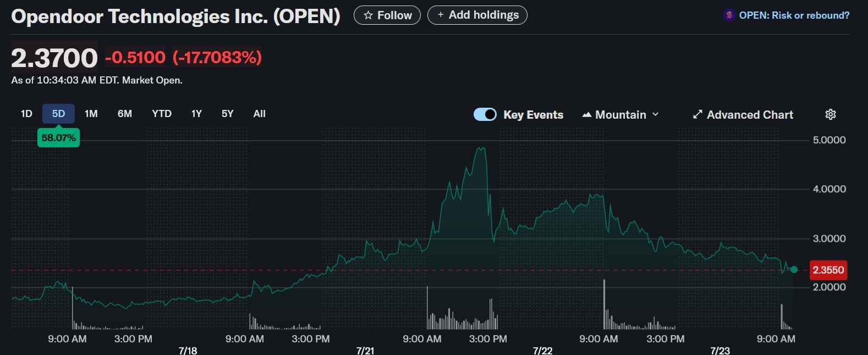Click the 2.0000 price axis label
This screenshot has width=868, height=355.
coord(829,287)
